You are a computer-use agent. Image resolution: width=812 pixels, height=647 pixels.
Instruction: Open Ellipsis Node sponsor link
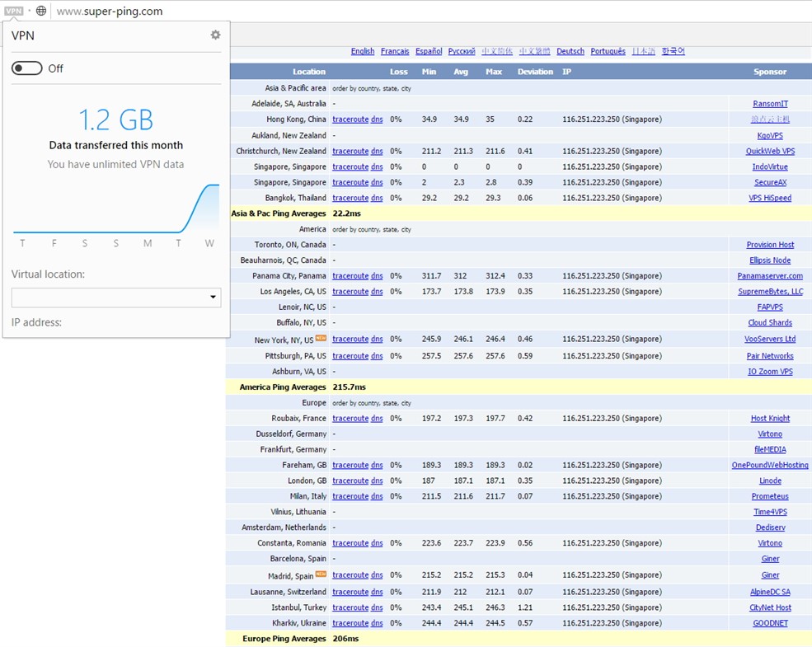coord(770,260)
